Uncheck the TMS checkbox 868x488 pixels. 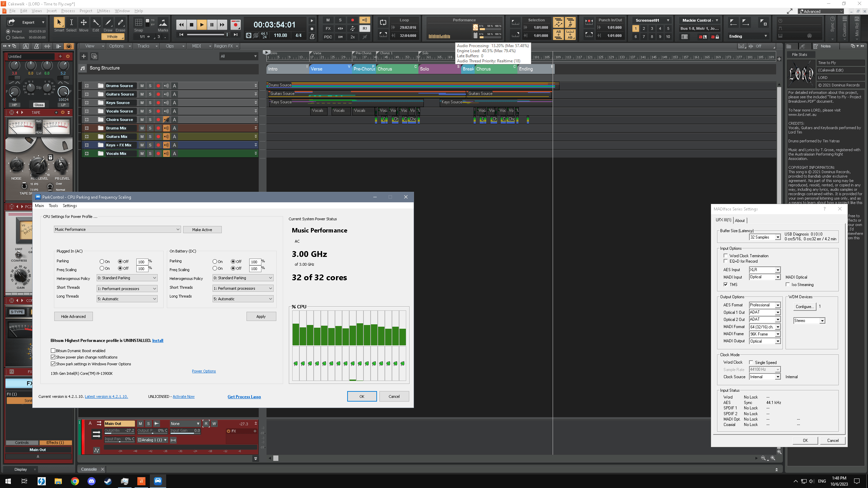(x=726, y=285)
